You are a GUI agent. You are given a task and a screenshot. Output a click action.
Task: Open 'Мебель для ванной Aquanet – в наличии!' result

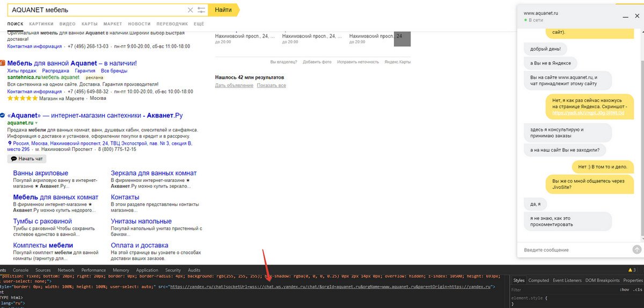coord(72,63)
